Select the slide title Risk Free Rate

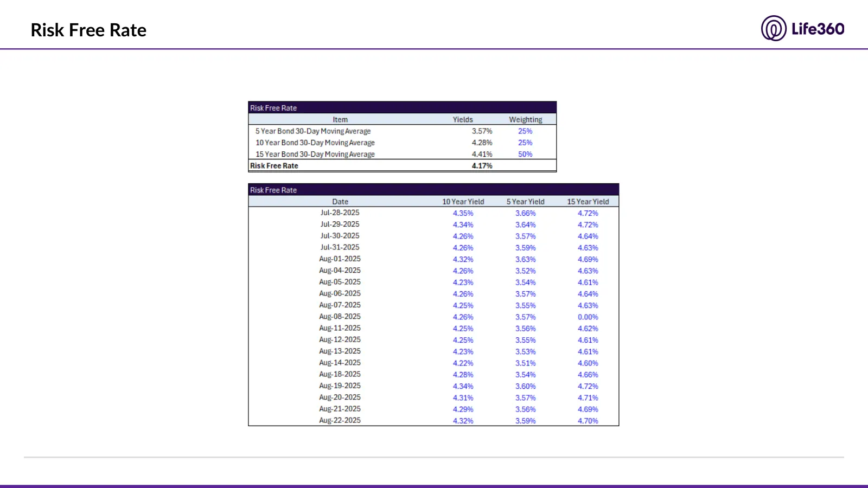point(88,30)
